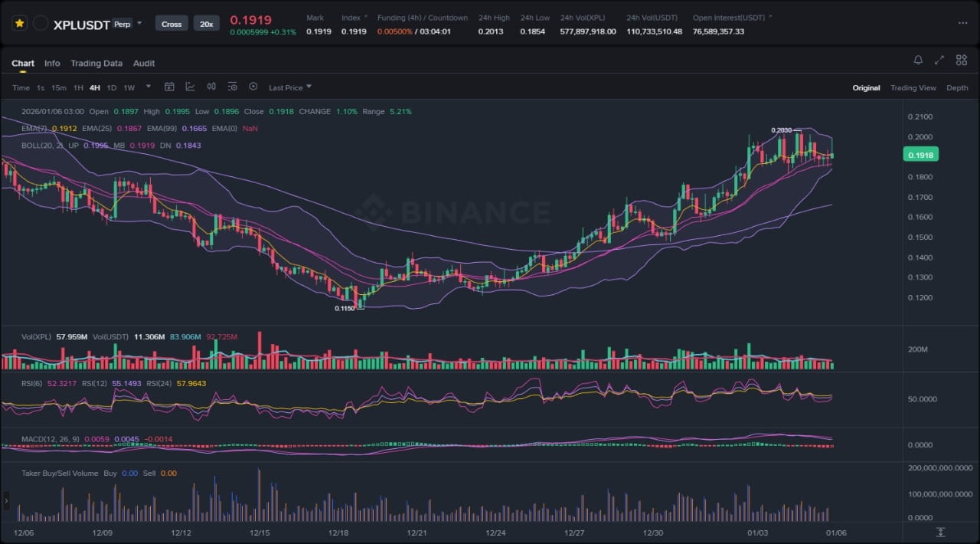980x544 pixels.
Task: Click the Mark price value 0.1919
Action: tap(318, 31)
